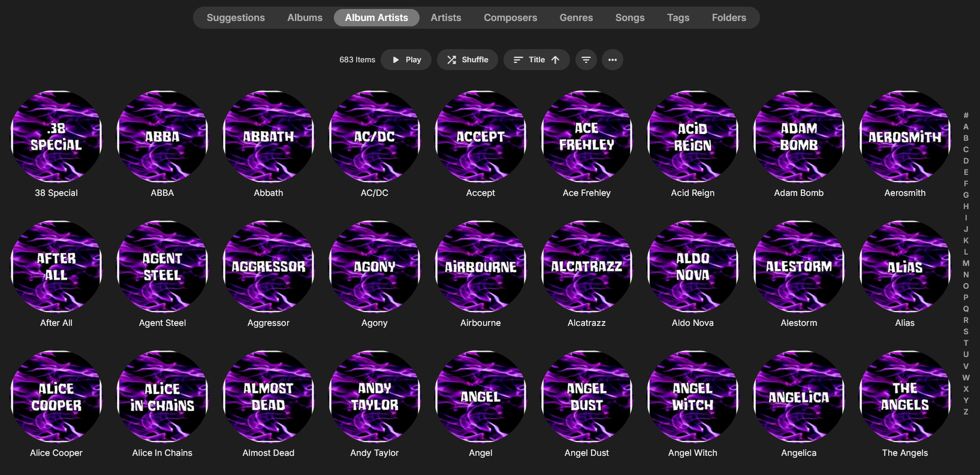The width and height of the screenshot is (980, 475).
Task: Select the Alias artist thumbnail
Action: click(x=905, y=267)
